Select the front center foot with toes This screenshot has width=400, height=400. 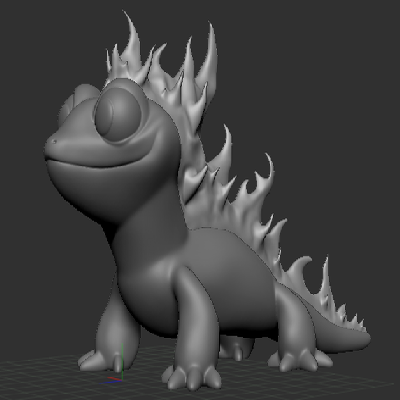(x=191, y=377)
